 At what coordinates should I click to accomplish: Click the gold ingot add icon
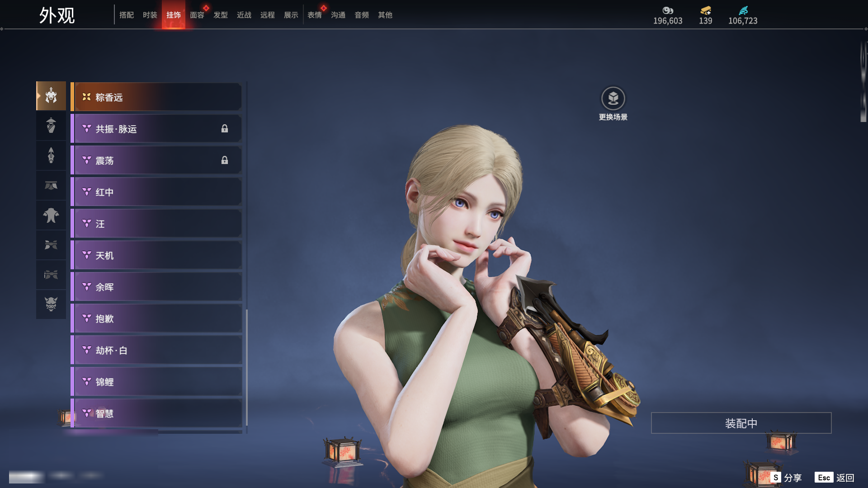[706, 10]
